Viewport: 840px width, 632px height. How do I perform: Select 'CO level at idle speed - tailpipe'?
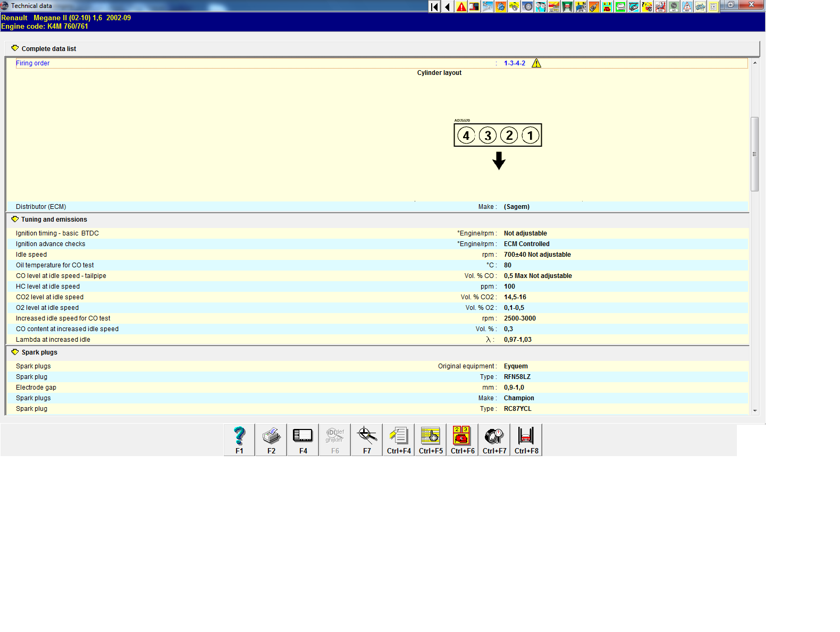[x=377, y=276]
